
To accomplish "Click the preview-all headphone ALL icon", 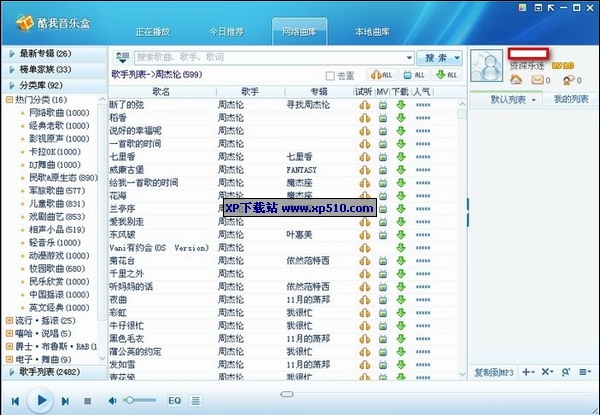I will tap(382, 75).
